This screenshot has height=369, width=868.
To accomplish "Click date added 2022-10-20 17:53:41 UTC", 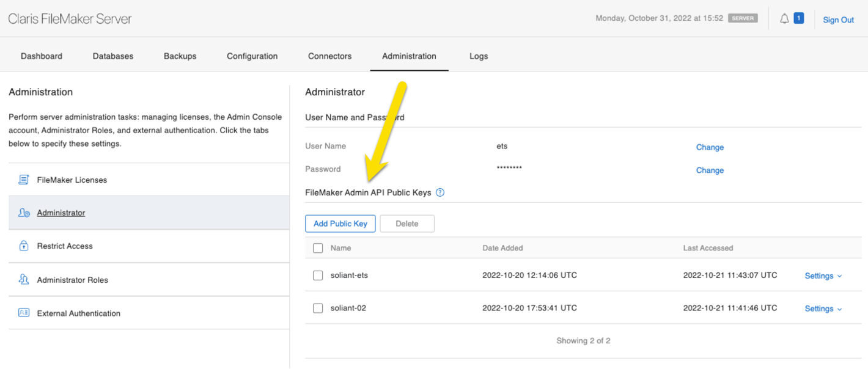I will 529,309.
